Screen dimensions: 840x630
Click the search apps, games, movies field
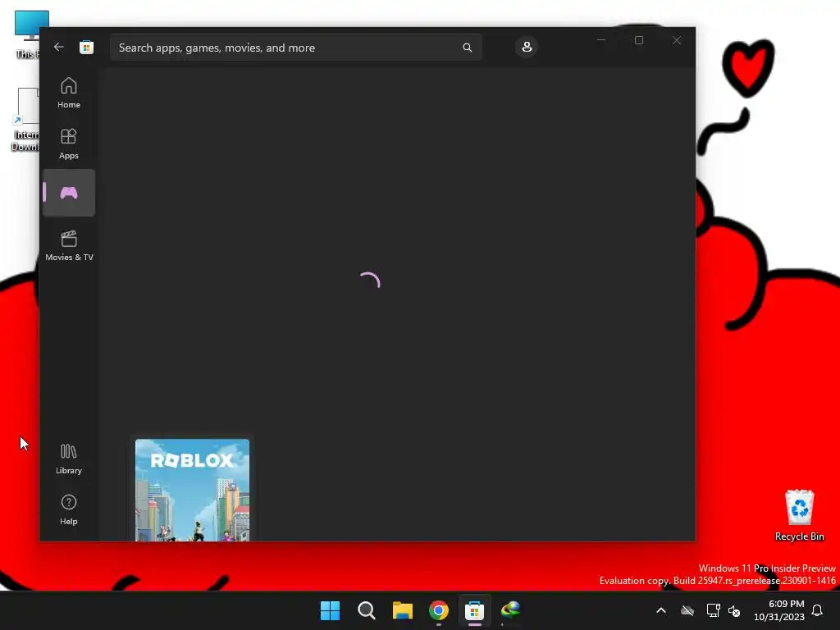[x=295, y=48]
